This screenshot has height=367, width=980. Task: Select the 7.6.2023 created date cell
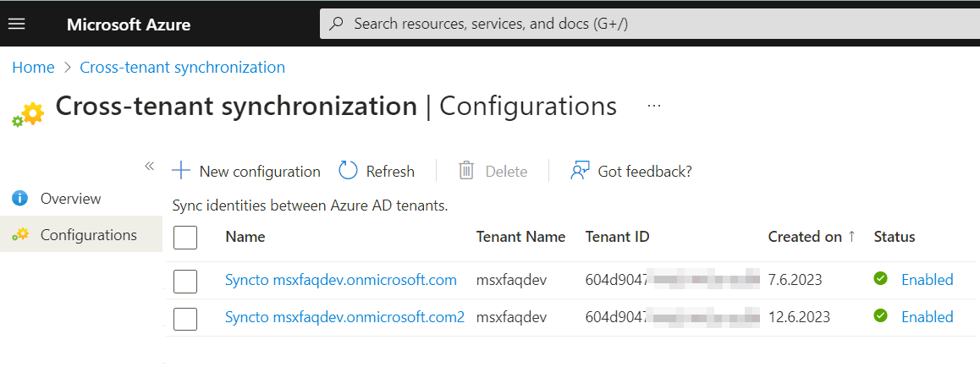[795, 280]
